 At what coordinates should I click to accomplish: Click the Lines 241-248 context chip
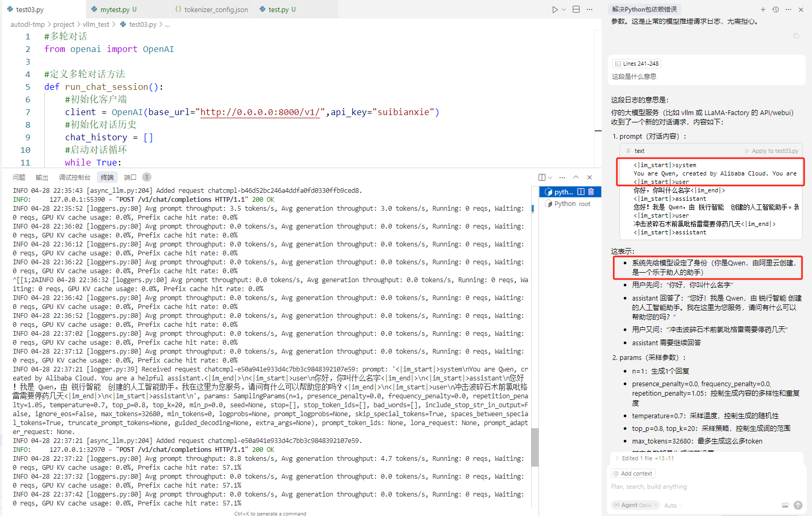point(636,64)
